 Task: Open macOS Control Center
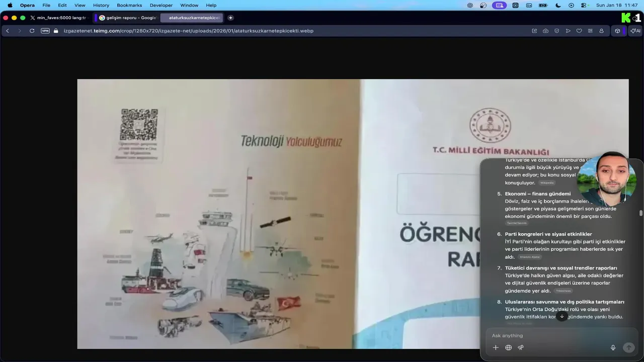pos(584,5)
